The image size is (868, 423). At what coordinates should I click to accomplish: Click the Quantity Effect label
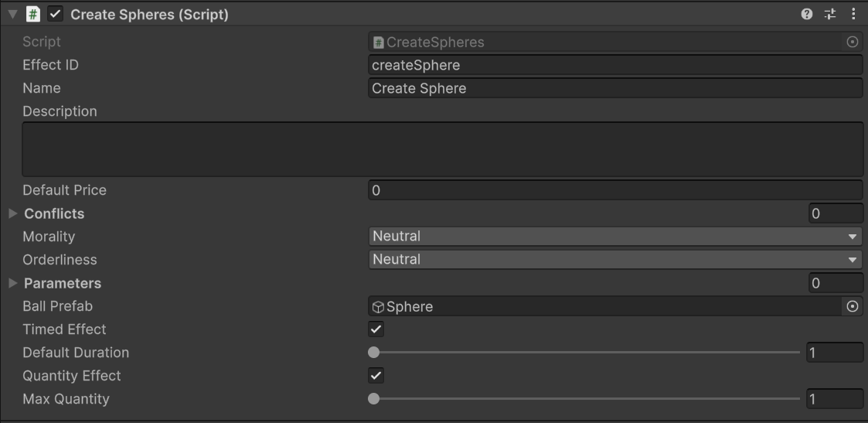[71, 376]
